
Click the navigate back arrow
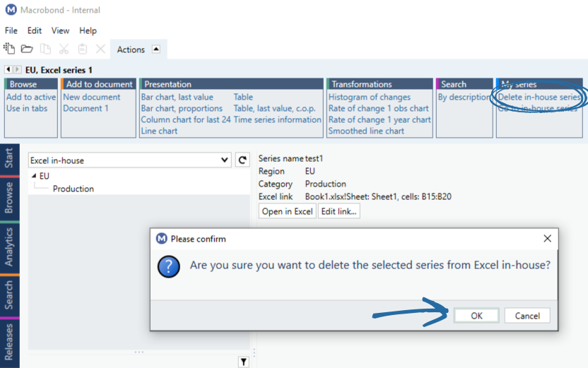[8, 69]
